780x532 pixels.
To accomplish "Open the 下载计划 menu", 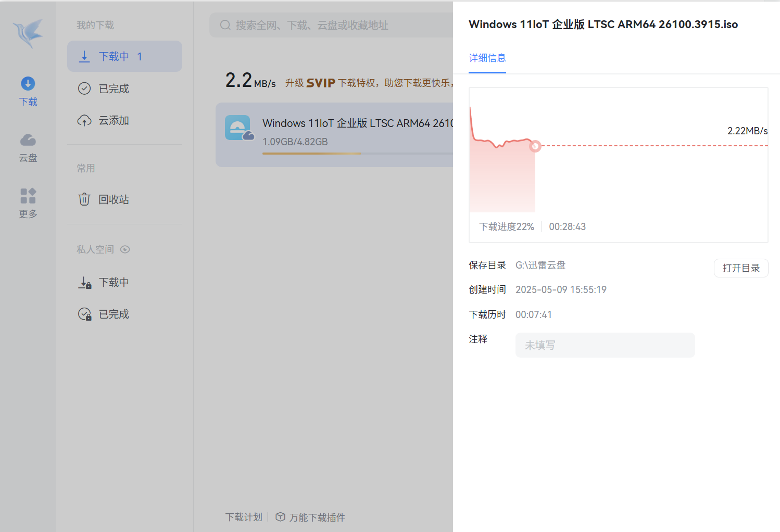I will point(244,516).
